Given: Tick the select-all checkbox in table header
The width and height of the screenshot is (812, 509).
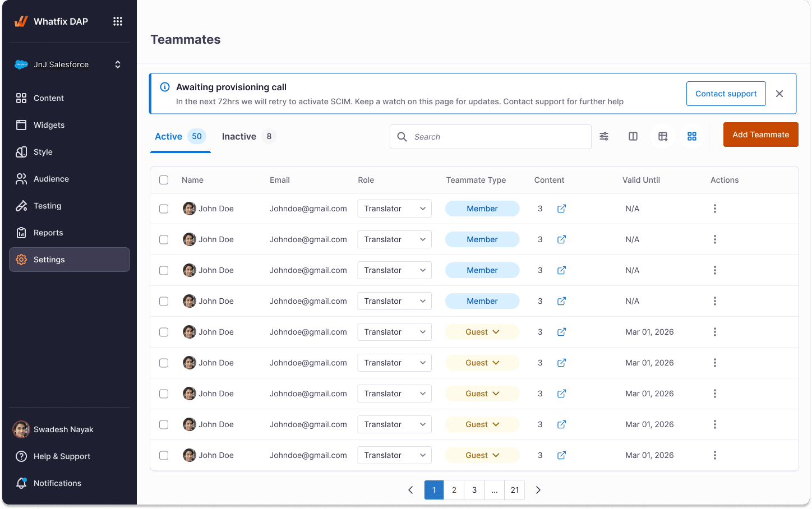Looking at the screenshot, I should [164, 180].
